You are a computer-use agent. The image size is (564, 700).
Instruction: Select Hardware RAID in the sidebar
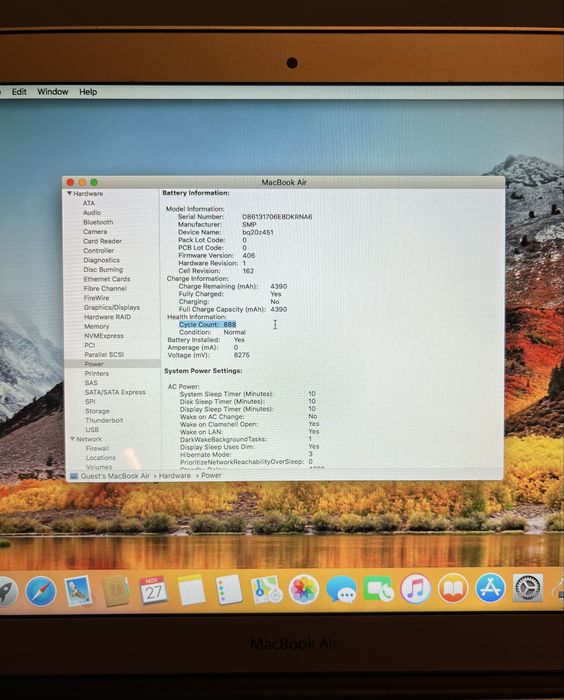click(x=108, y=317)
